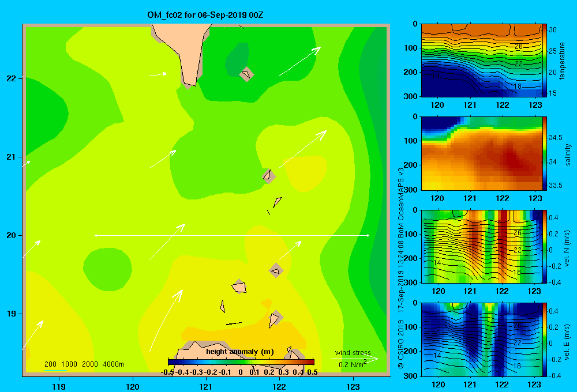Open the northward velocity (vel. N) section panel

pos(481,246)
